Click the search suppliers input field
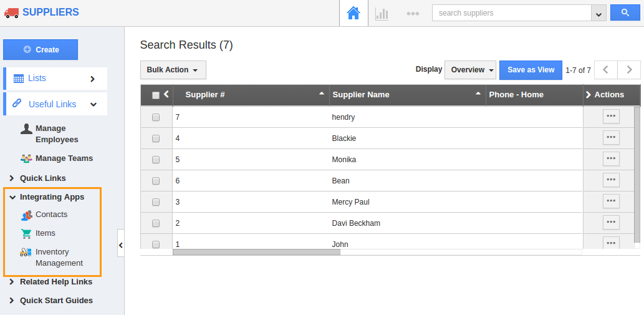Screen dimensions: 644x315 pos(511,13)
